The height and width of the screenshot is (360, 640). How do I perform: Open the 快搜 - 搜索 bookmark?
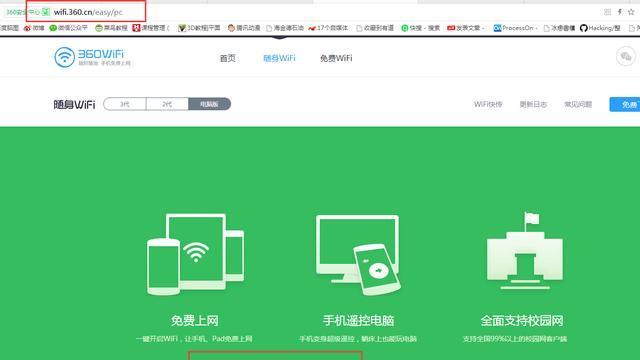[x=420, y=28]
